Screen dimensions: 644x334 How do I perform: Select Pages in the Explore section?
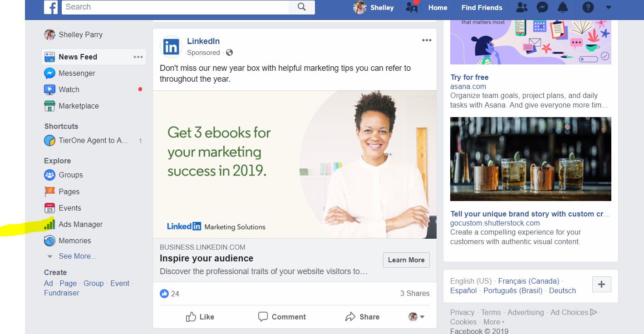point(68,191)
